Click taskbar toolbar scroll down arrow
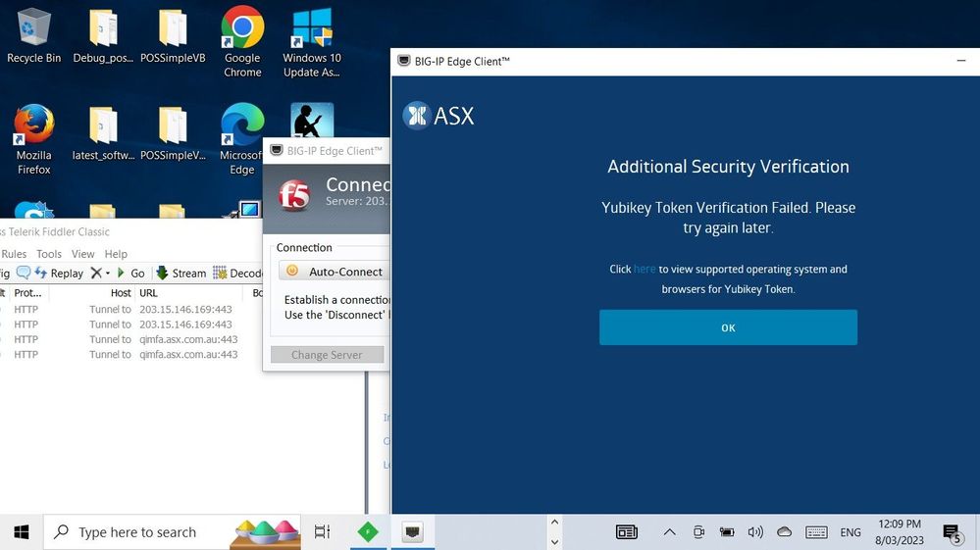 (x=554, y=542)
